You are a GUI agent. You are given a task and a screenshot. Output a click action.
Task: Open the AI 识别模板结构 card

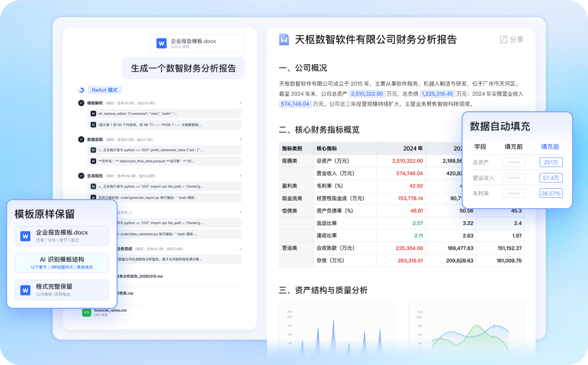point(62,263)
